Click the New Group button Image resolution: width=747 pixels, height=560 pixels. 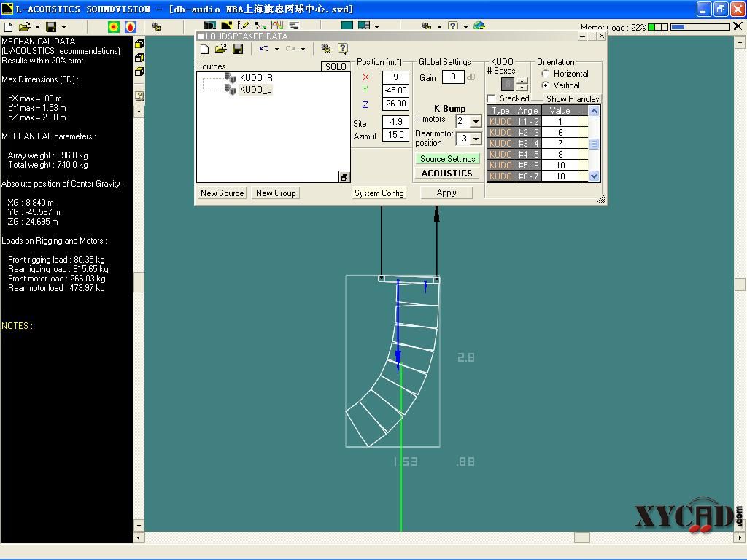276,192
